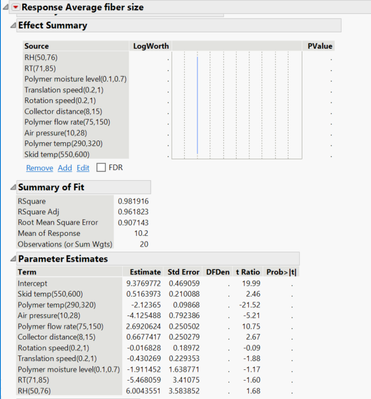The width and height of the screenshot is (371, 399).
Task: Click the Estimate column header
Action: click(x=145, y=272)
